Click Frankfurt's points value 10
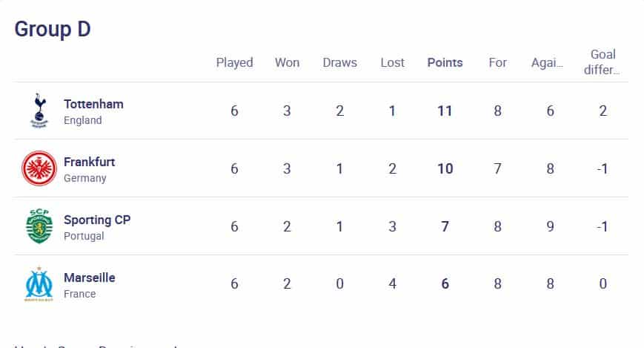 [x=445, y=168]
